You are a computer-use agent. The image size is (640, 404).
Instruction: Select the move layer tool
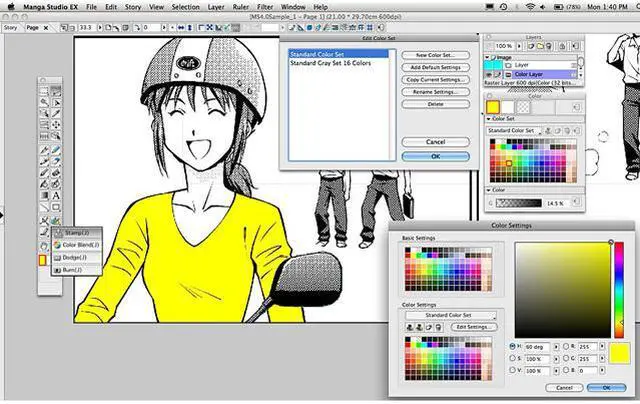tap(56, 125)
